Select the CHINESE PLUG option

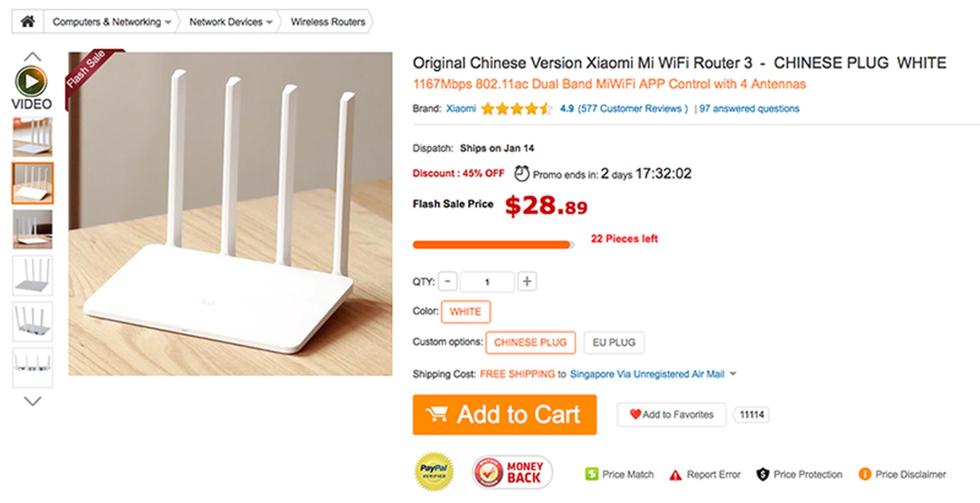coord(530,342)
